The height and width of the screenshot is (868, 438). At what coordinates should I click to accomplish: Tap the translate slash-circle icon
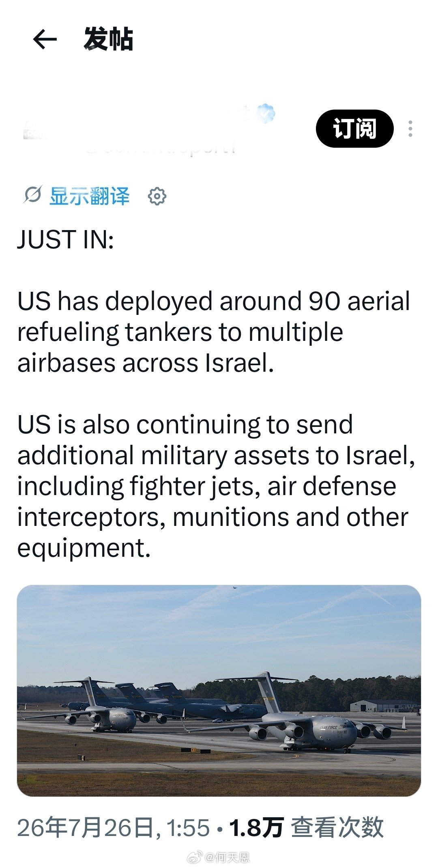point(32,195)
